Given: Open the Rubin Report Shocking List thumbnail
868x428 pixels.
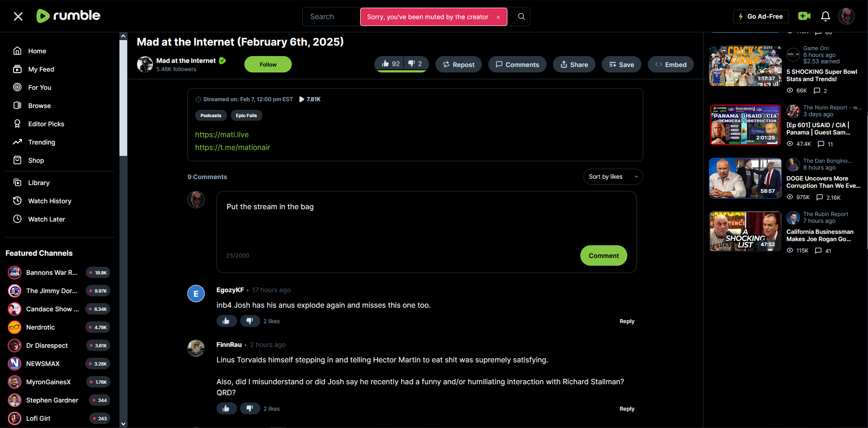Looking at the screenshot, I should pyautogui.click(x=745, y=232).
